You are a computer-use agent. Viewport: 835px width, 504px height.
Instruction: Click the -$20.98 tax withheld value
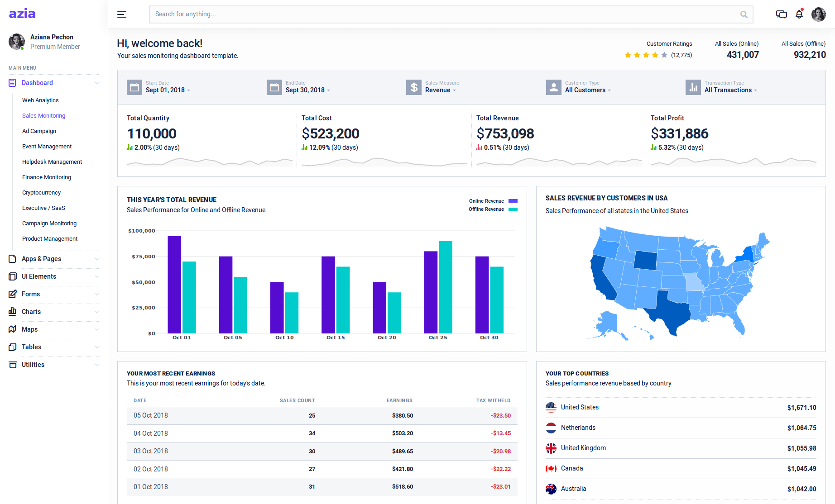click(501, 452)
